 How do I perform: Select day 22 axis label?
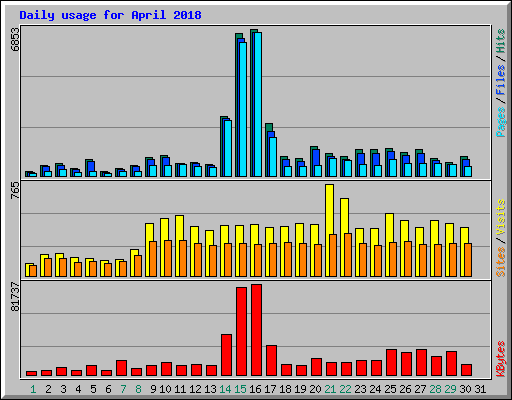345,389
